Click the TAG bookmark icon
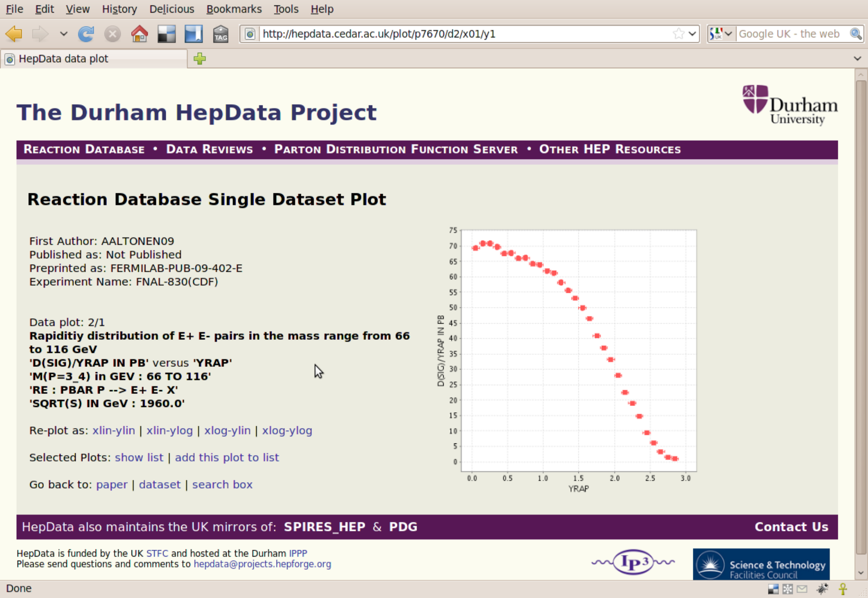Screen dimensions: 868x598 221,34
